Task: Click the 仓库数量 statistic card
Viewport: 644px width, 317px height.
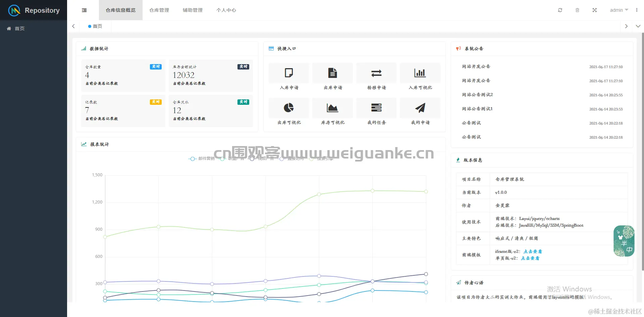Action: coord(123,76)
